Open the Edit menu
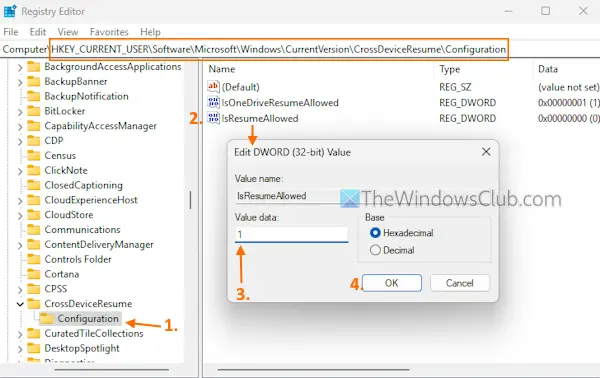The height and width of the screenshot is (378, 600). click(x=38, y=32)
